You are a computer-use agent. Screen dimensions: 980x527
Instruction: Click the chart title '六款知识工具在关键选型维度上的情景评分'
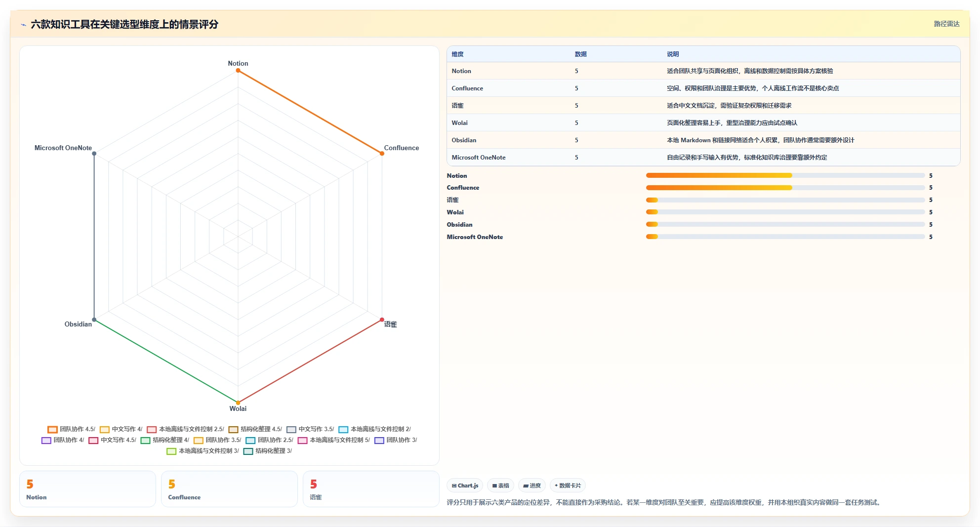(x=124, y=25)
